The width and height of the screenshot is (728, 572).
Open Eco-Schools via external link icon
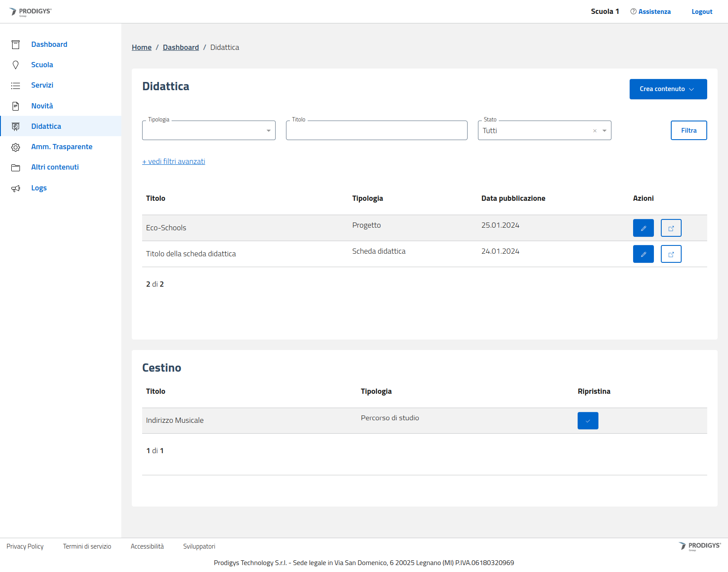click(x=671, y=228)
